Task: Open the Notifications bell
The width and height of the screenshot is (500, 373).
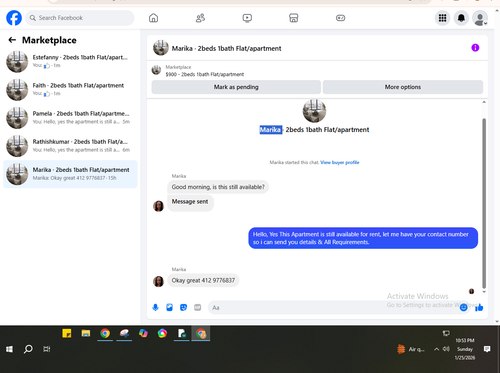Action: click(x=461, y=18)
